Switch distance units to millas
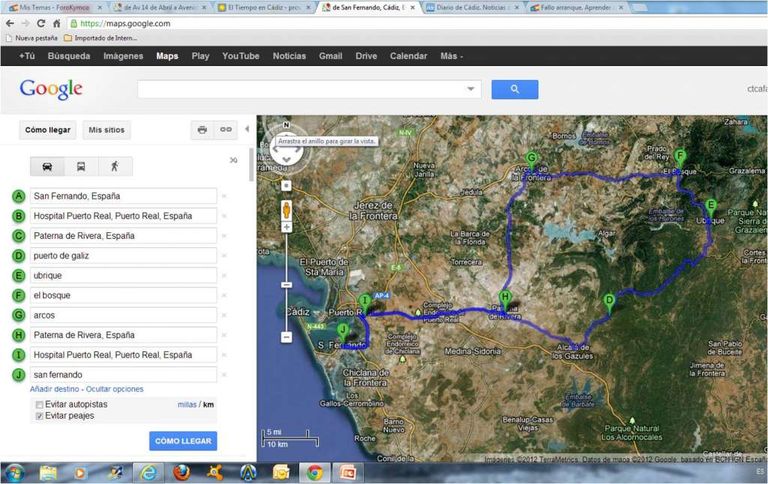The height and width of the screenshot is (484, 768). click(x=186, y=404)
